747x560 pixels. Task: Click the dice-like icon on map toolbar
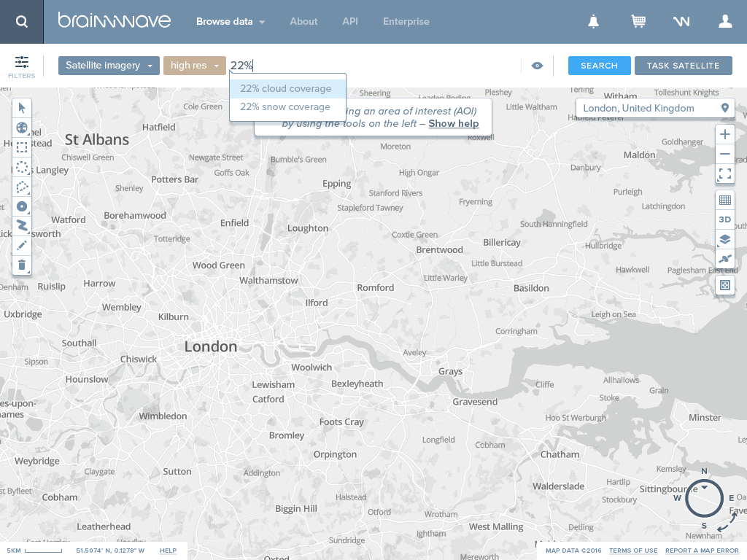pos(724,285)
